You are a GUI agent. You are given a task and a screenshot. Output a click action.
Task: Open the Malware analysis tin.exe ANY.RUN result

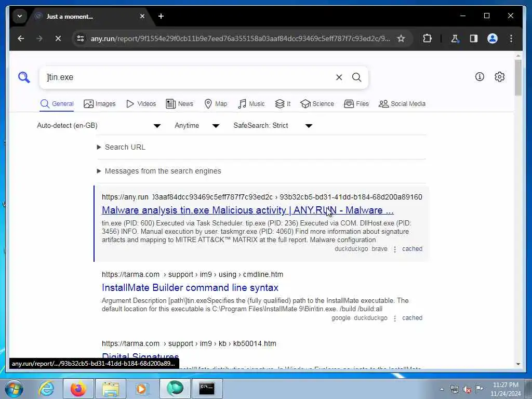tap(248, 210)
